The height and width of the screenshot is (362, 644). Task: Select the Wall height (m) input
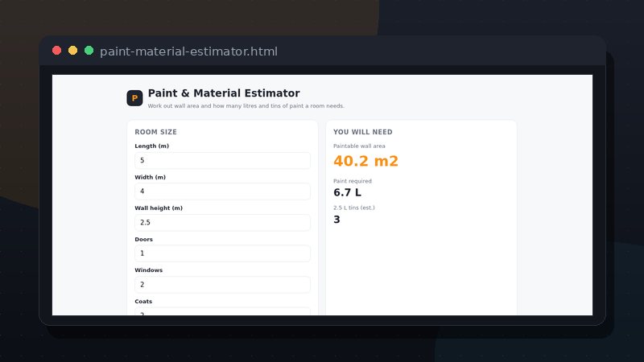pyautogui.click(x=223, y=223)
